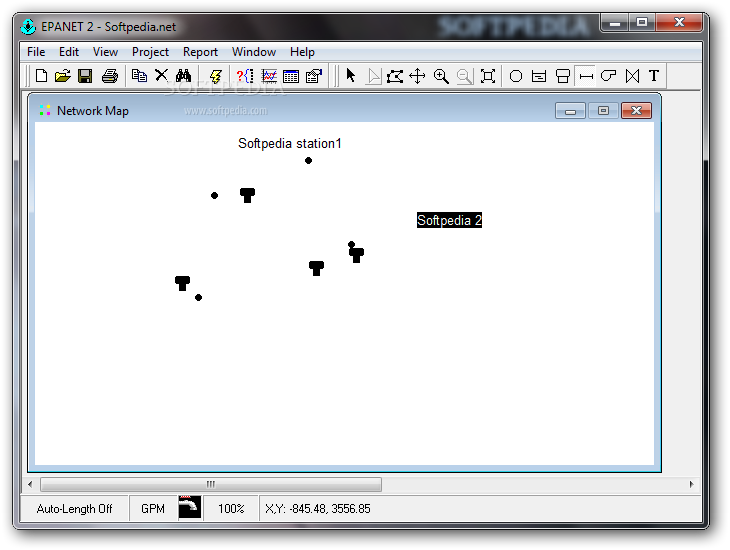Select the Add Tank tool
The width and height of the screenshot is (730, 550).
click(563, 75)
